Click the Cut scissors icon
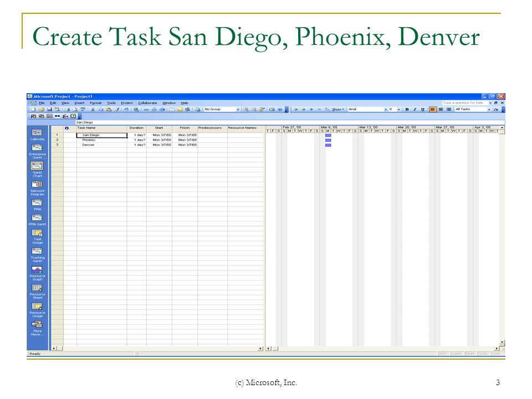The width and height of the screenshot is (532, 399). [93, 110]
